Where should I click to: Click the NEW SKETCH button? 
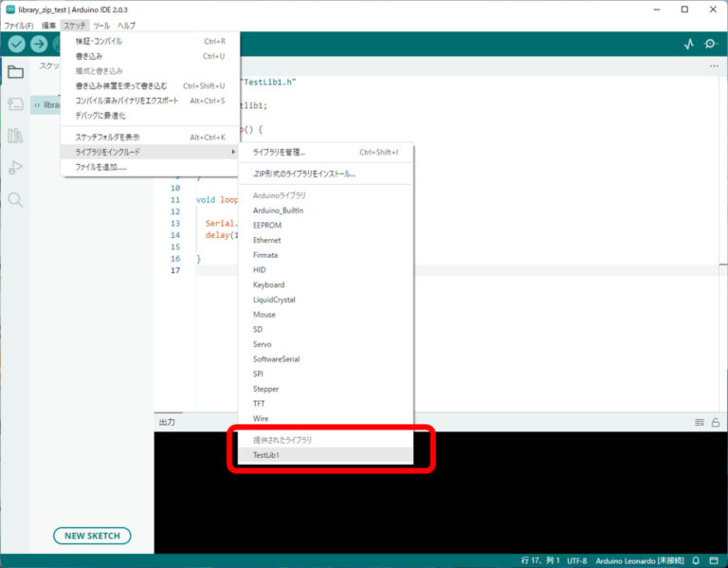(92, 536)
